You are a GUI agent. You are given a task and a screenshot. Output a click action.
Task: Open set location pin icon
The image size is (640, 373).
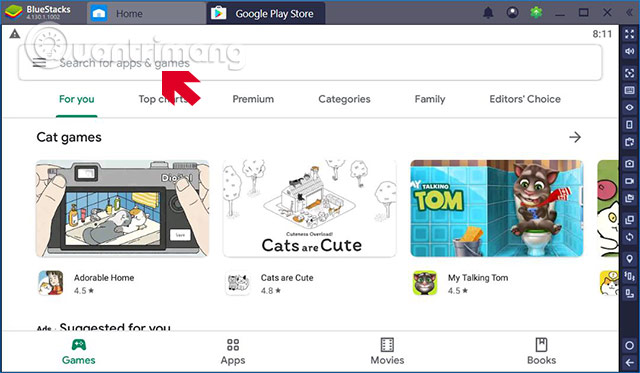(x=629, y=259)
